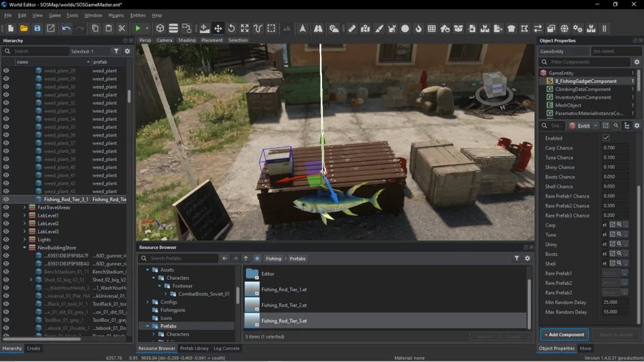Undo the last action
This screenshot has height=362, width=644.
click(66, 29)
